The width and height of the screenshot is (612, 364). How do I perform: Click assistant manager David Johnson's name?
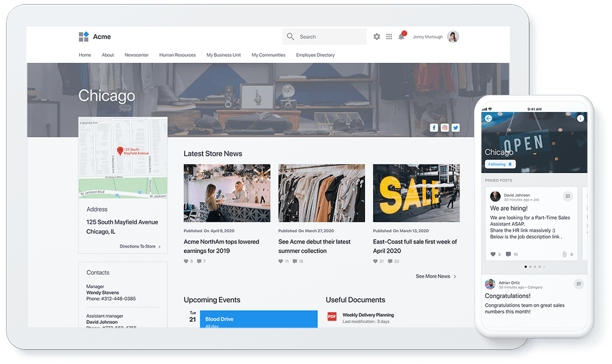pos(102,322)
